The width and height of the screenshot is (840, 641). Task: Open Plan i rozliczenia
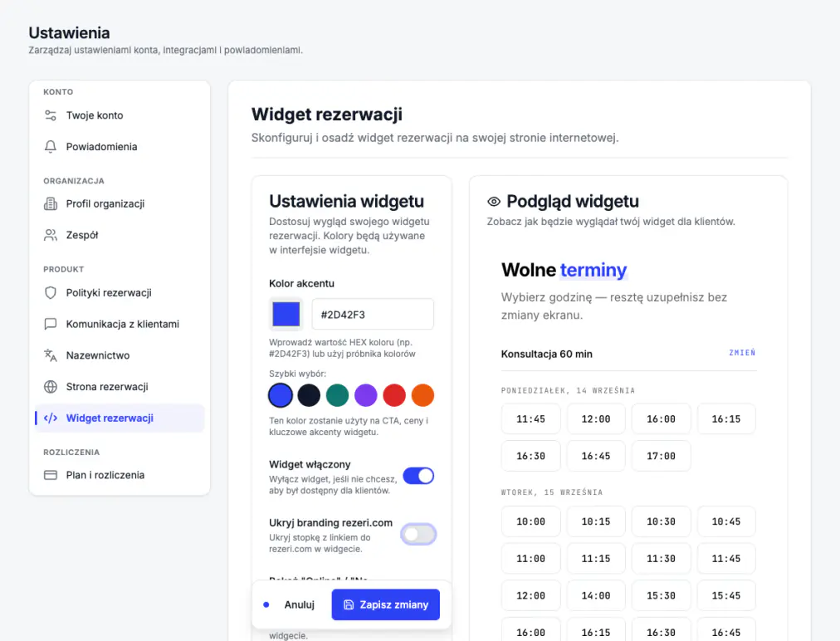tap(120, 475)
